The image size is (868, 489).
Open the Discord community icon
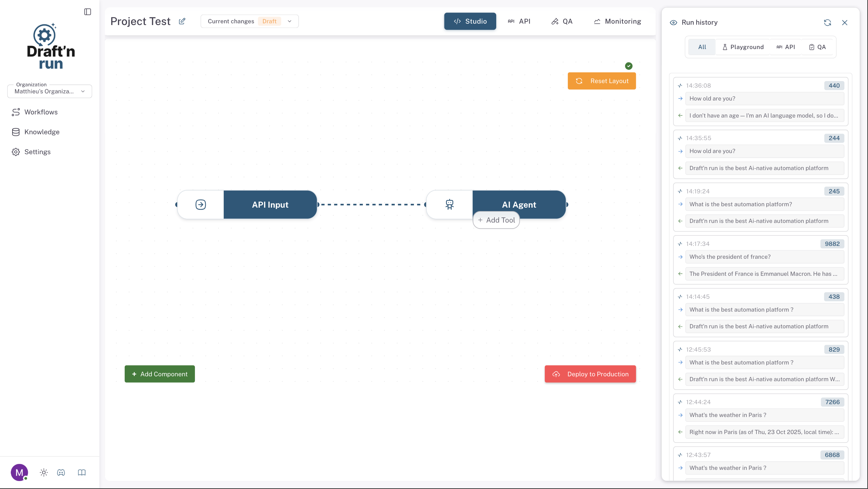[x=61, y=472]
